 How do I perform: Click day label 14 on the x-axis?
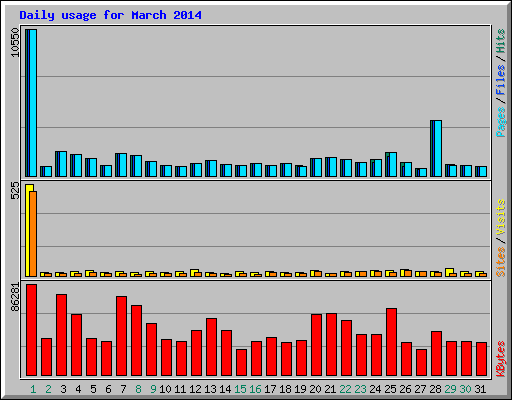tap(225, 389)
